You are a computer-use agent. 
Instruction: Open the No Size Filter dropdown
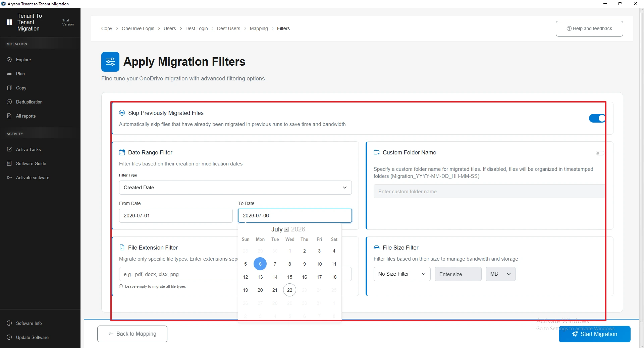[402, 274]
